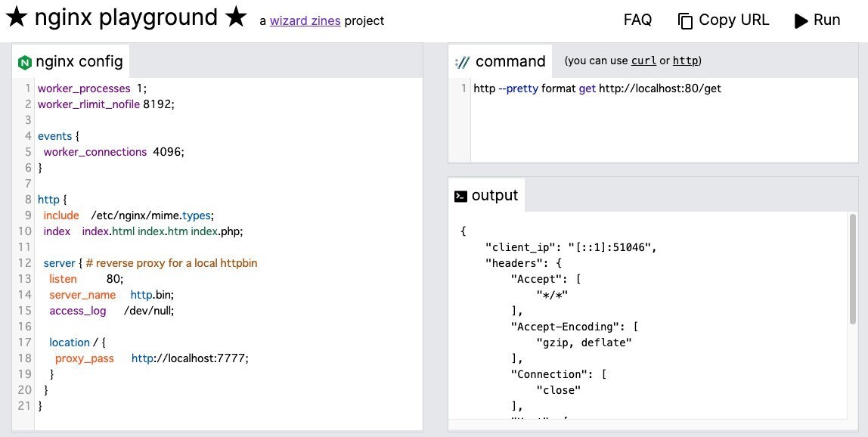Click line number 13 in the config editor

click(x=23, y=279)
